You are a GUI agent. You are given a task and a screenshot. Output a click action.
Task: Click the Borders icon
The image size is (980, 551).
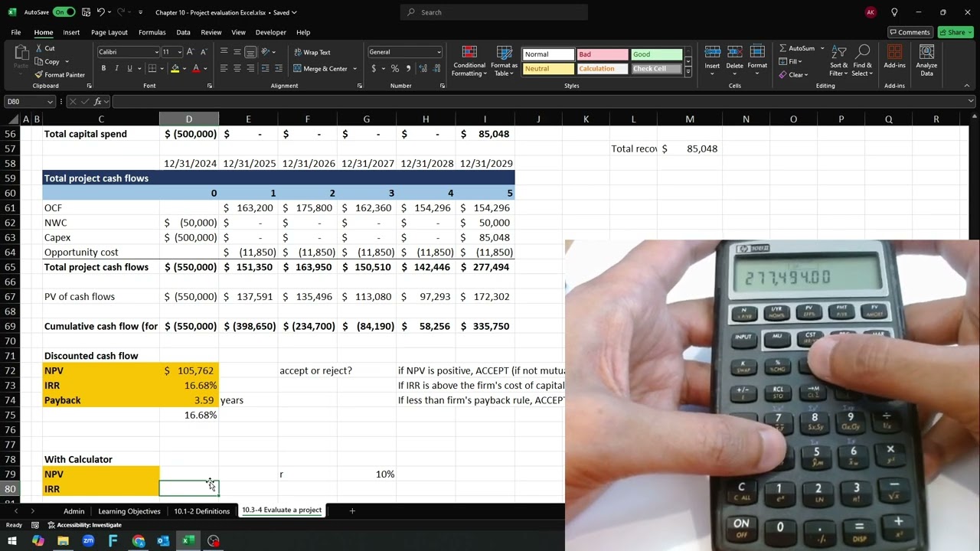(x=152, y=68)
